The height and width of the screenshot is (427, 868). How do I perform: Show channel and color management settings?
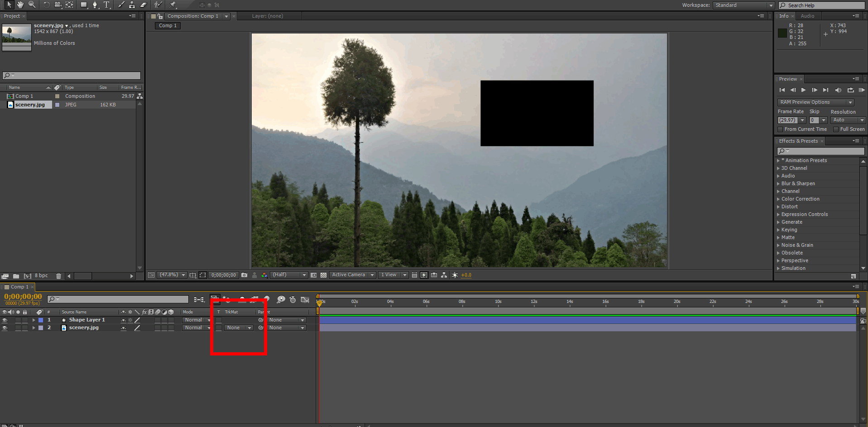(x=264, y=275)
